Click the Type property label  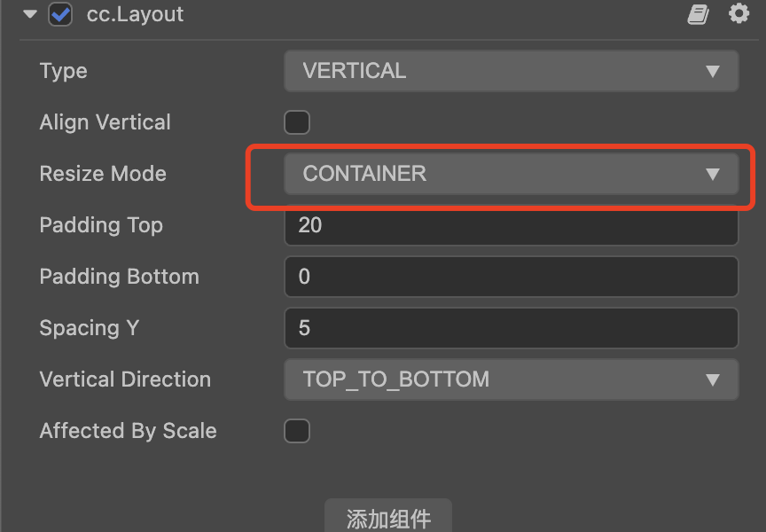(64, 71)
